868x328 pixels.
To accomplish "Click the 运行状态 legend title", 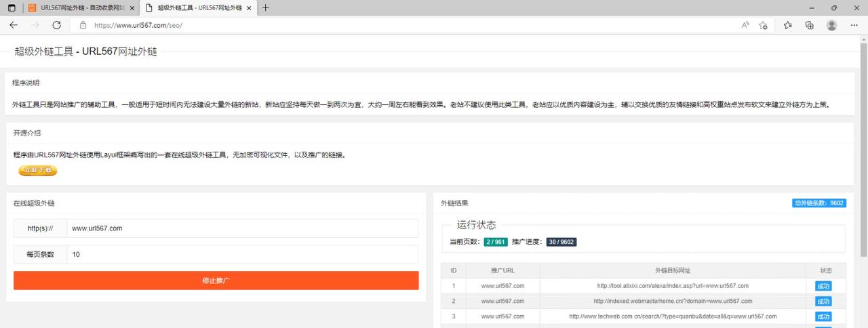I will (476, 225).
